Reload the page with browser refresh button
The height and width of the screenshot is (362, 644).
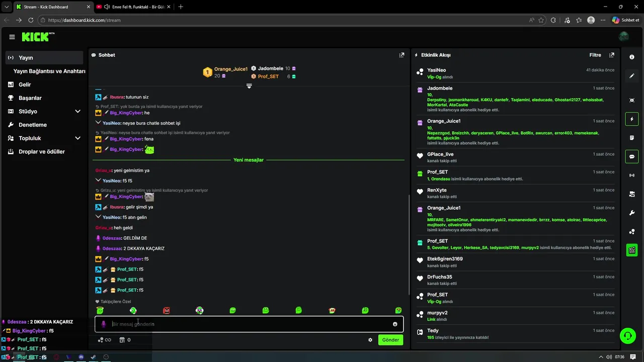(x=31, y=20)
